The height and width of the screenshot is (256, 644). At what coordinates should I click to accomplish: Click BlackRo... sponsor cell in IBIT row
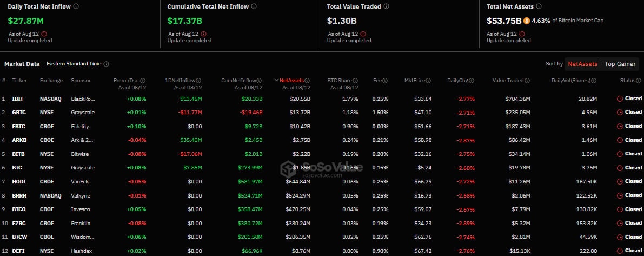82,99
